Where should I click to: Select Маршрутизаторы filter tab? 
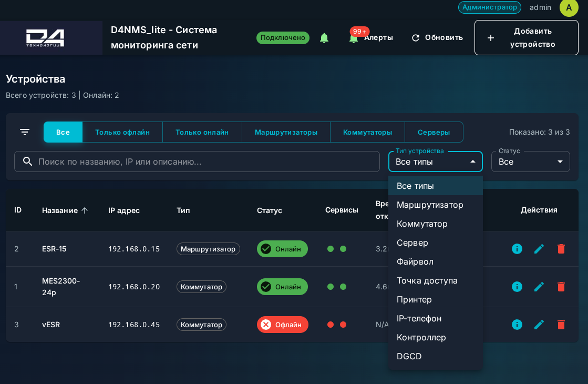(286, 132)
